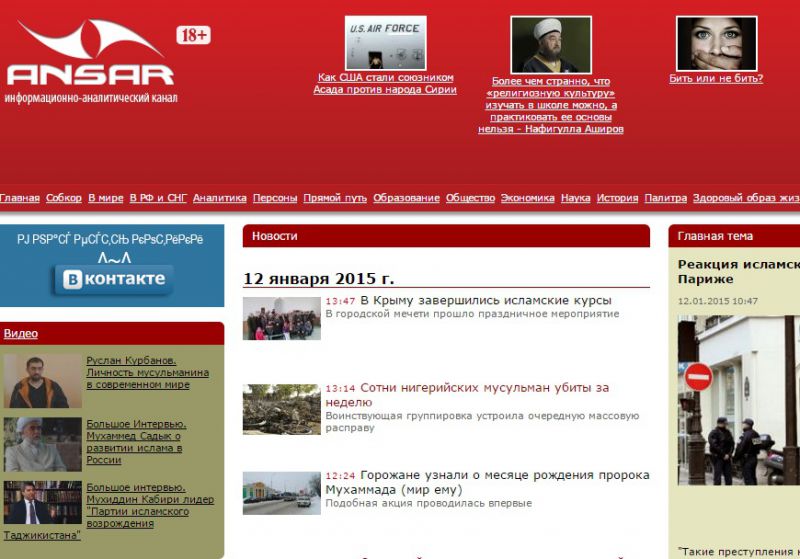Open link 'Как США стали союзником Асада'

[385, 84]
